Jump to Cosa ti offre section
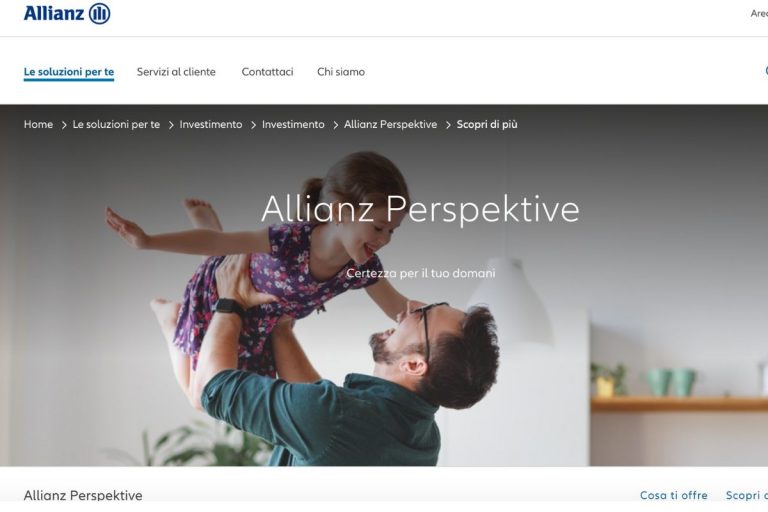This screenshot has height=512, width=768. [673, 495]
